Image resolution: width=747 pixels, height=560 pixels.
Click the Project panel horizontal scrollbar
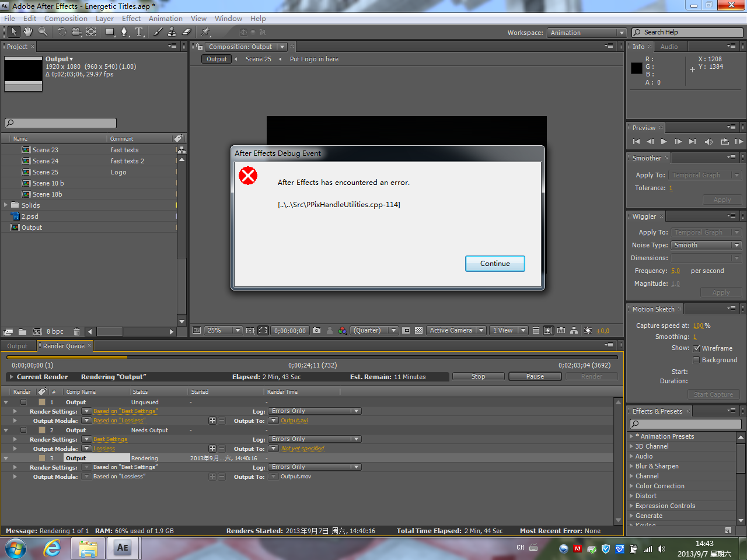(131, 331)
